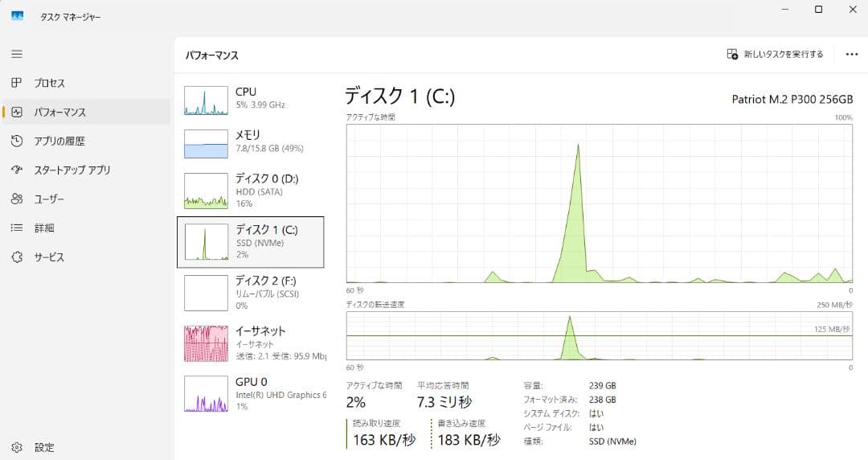Click the パフォーマンス sidebar icon
Viewport: 868px width, 460px height.
click(x=17, y=112)
